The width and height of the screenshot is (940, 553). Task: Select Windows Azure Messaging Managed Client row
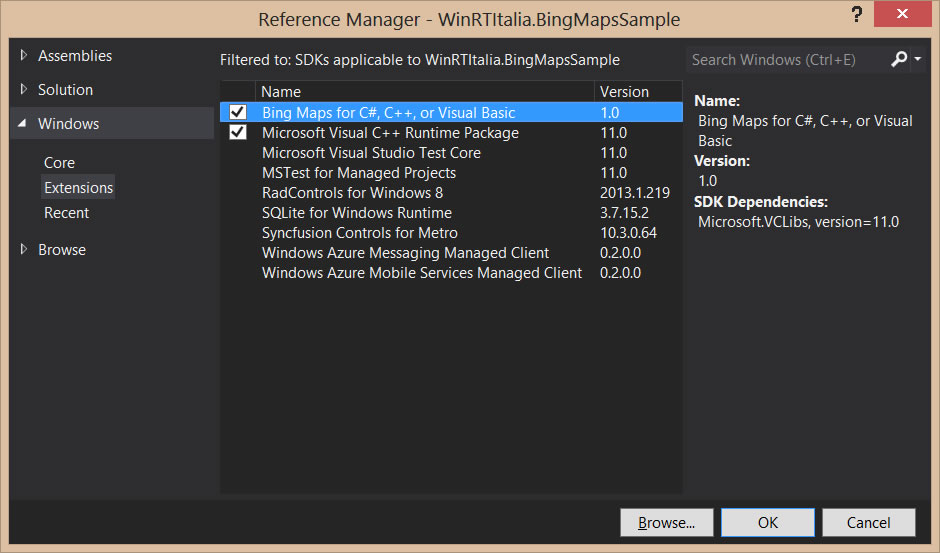tap(451, 253)
